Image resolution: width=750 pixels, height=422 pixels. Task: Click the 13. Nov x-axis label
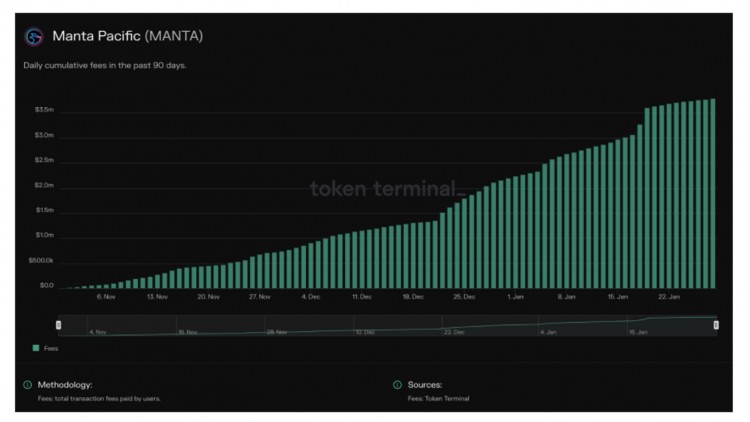(157, 297)
